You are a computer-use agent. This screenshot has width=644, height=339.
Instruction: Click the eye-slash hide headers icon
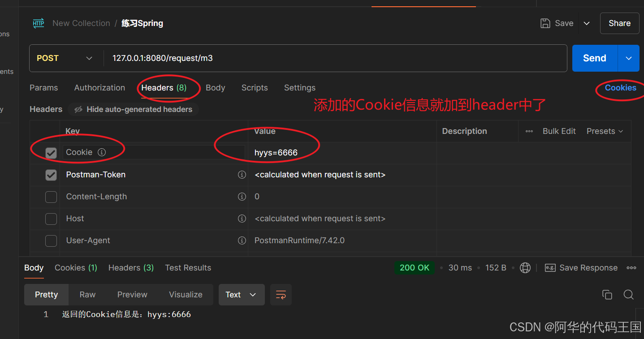coord(78,109)
